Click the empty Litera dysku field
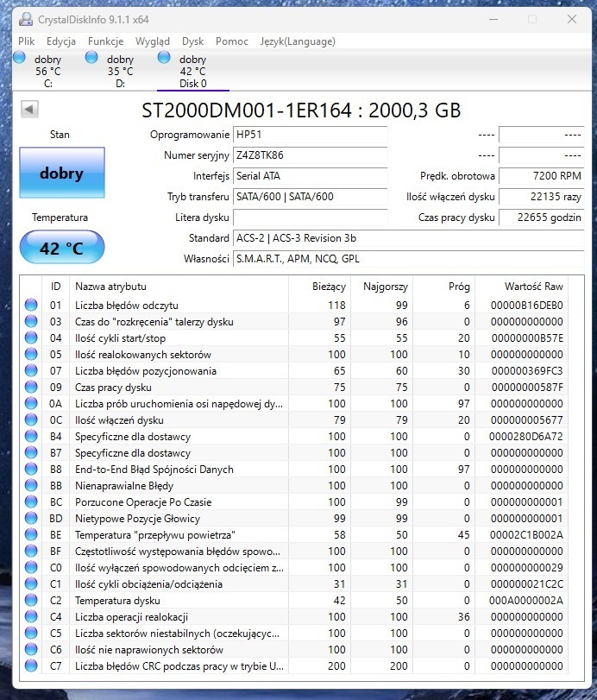 click(310, 218)
